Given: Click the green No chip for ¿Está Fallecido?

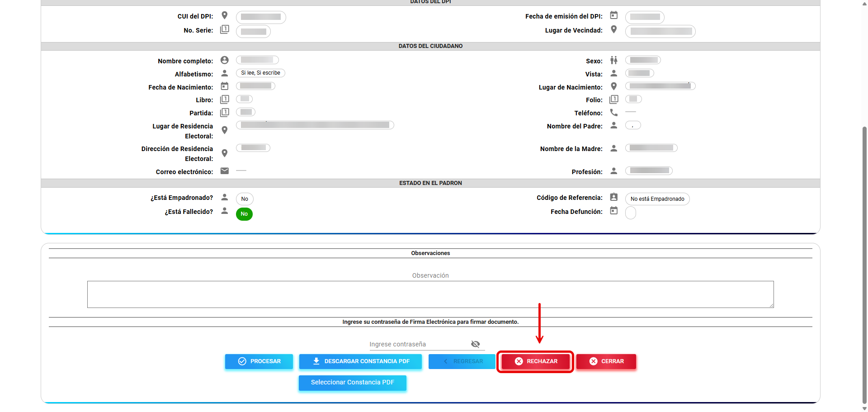Looking at the screenshot, I should 244,214.
